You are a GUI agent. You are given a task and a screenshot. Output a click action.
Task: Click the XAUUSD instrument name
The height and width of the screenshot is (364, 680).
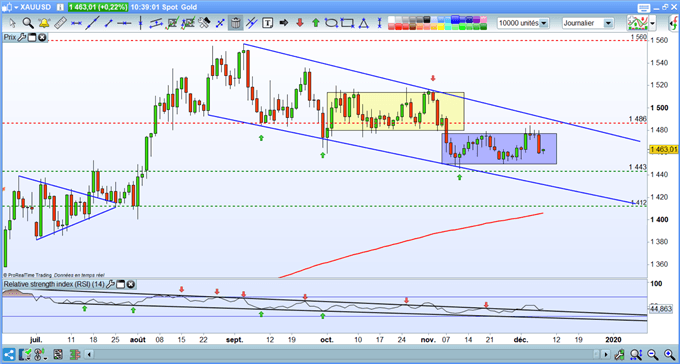[36, 7]
